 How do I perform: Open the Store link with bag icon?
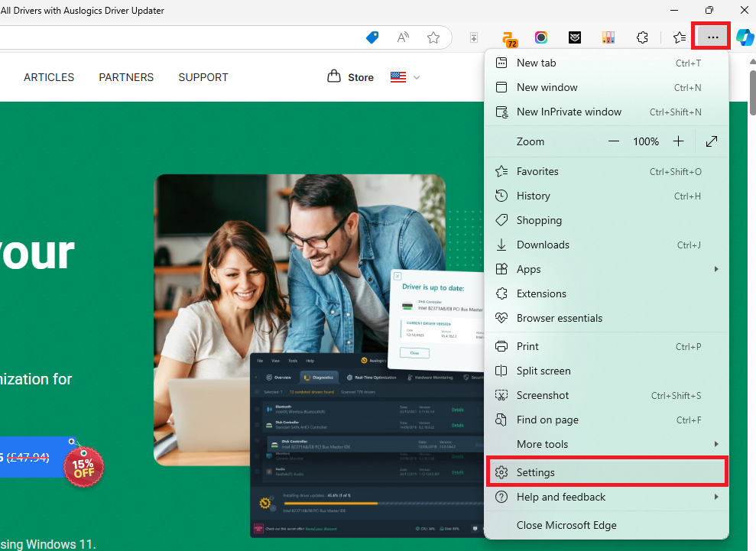351,76
